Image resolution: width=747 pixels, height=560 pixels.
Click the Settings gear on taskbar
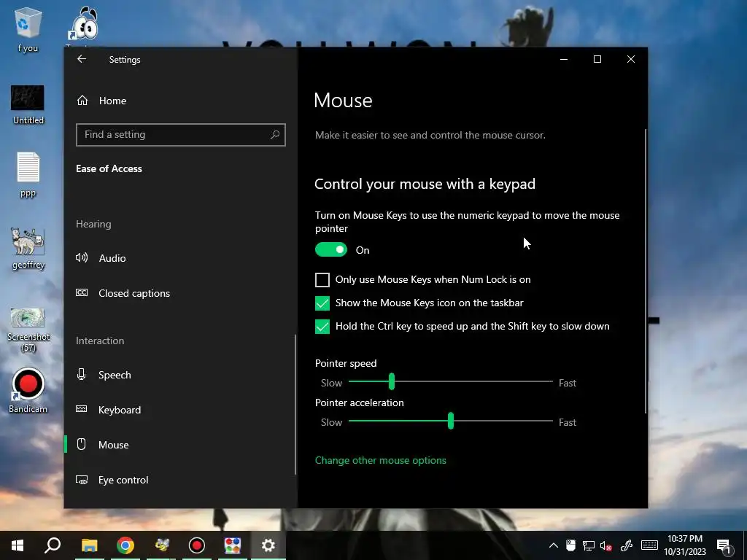[x=268, y=545]
